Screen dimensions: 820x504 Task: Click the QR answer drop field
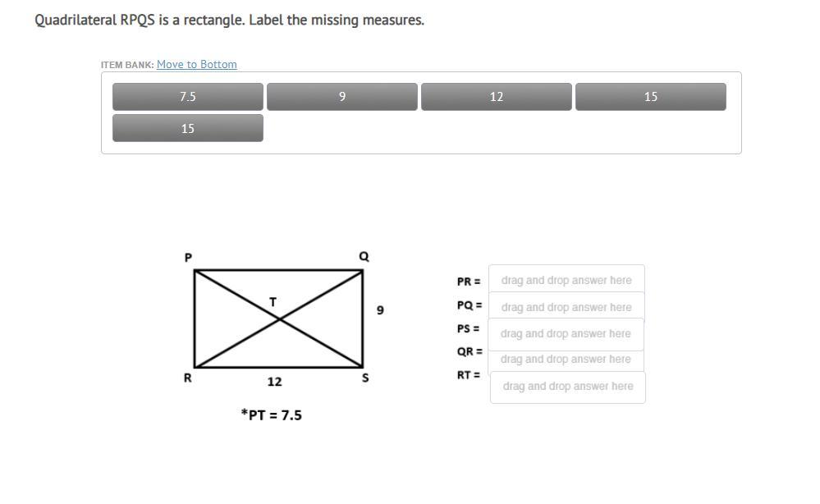(x=566, y=360)
